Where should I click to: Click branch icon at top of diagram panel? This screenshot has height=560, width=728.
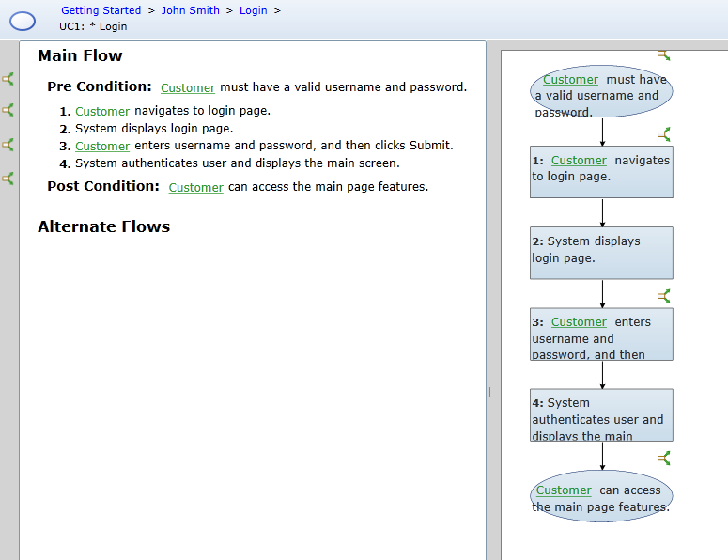663,55
